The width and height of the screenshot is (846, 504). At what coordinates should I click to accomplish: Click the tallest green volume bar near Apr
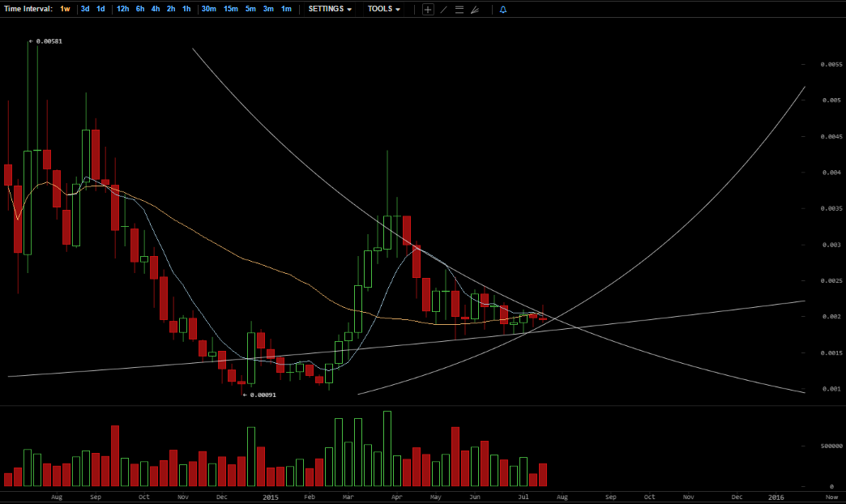coord(387,449)
